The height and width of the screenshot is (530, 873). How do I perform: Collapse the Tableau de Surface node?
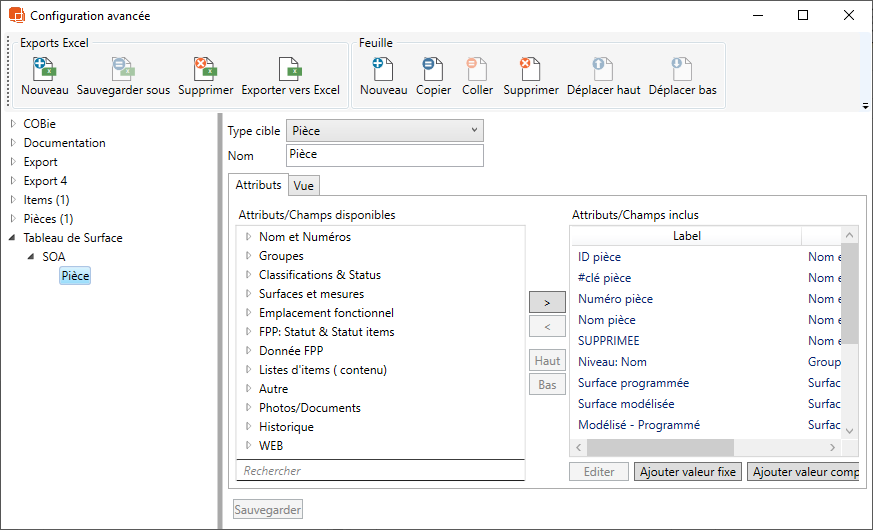[13, 238]
